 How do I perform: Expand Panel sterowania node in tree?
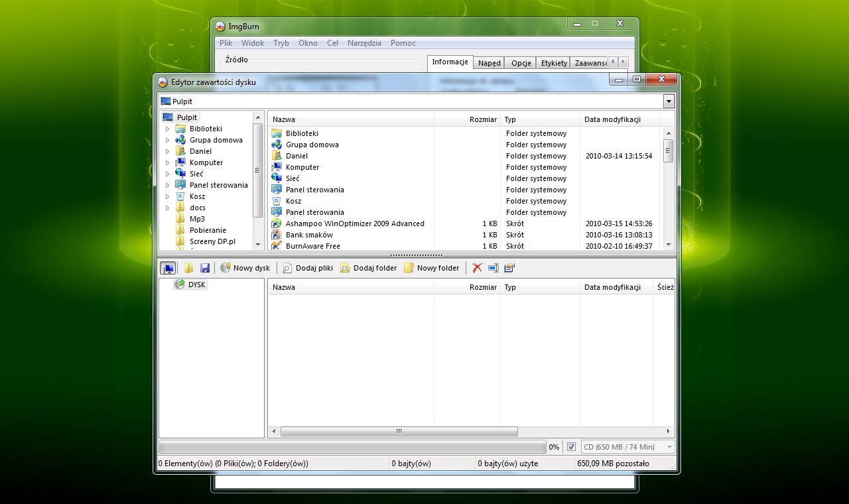167,185
